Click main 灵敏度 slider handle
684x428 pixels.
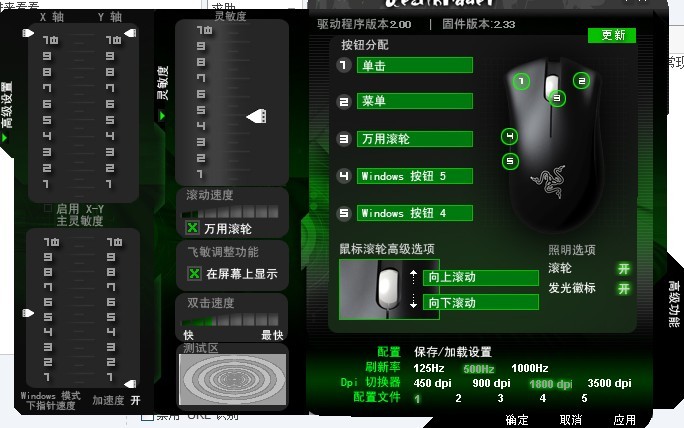point(256,116)
